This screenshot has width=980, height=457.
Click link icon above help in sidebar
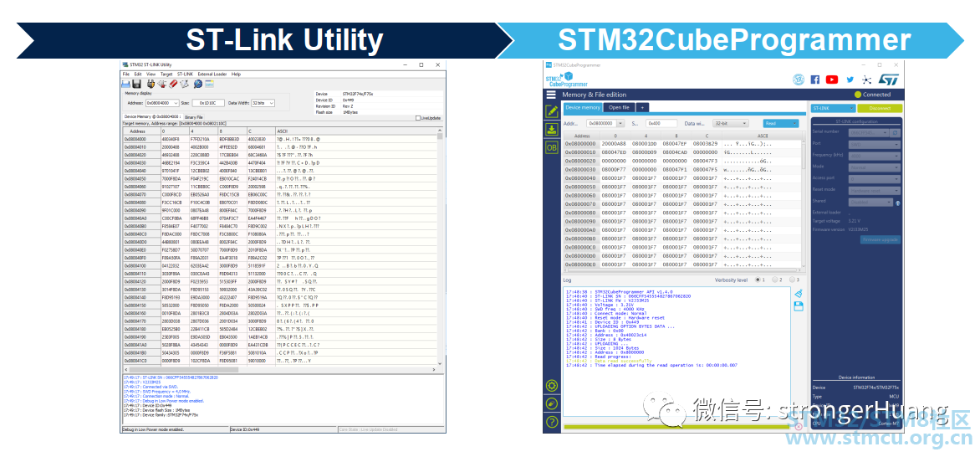point(552,403)
